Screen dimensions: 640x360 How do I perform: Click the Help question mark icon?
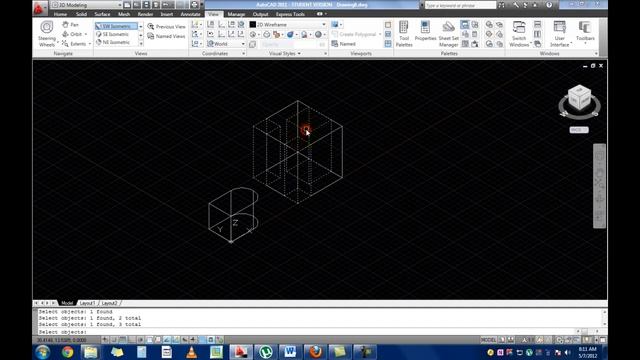pyautogui.click(x=549, y=5)
